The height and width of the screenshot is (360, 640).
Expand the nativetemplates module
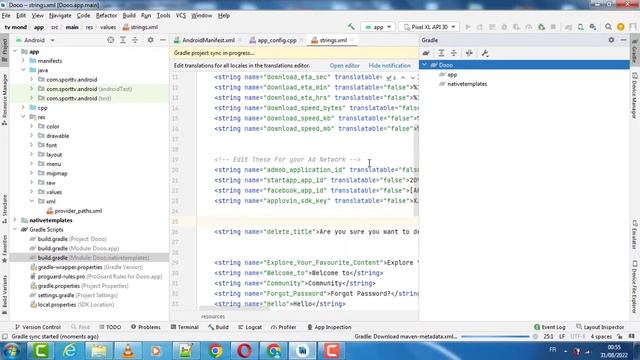(x=15, y=220)
